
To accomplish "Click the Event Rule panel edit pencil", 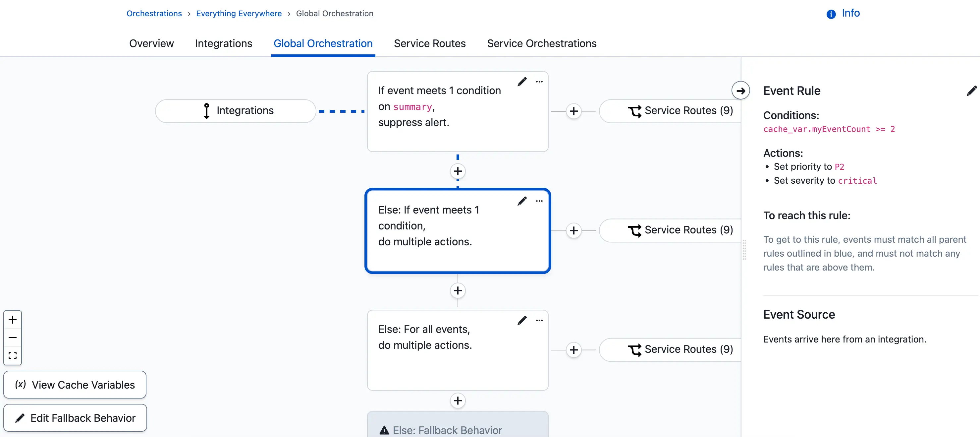I will coord(971,91).
